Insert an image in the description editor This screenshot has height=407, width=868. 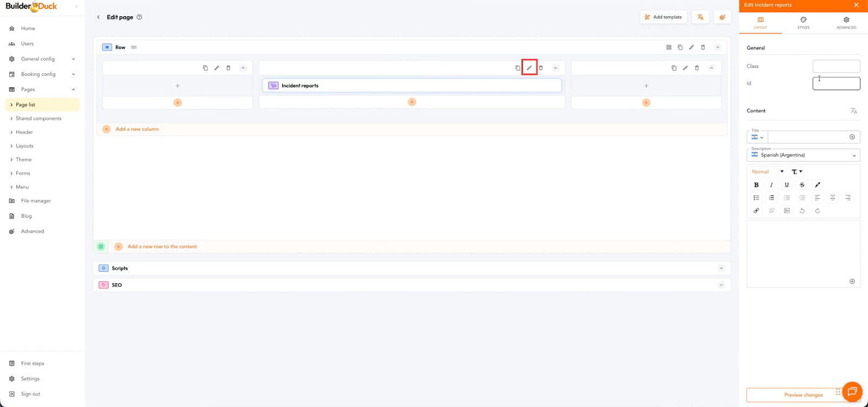pos(787,211)
